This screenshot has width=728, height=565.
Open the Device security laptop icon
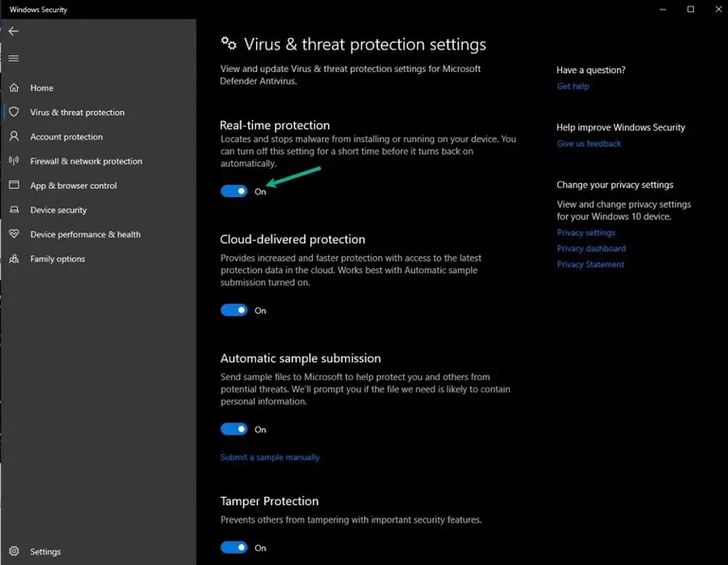pos(14,210)
